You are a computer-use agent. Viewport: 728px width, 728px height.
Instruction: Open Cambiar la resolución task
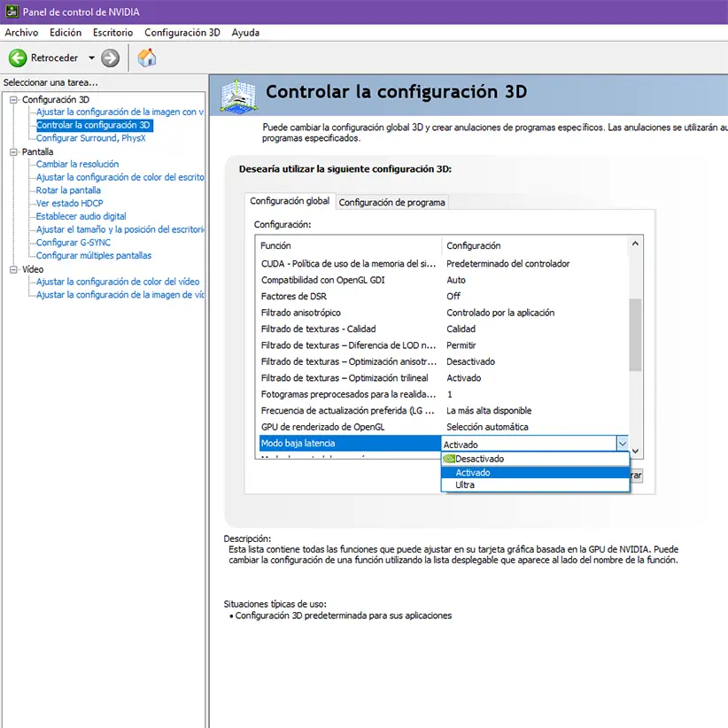pyautogui.click(x=77, y=164)
